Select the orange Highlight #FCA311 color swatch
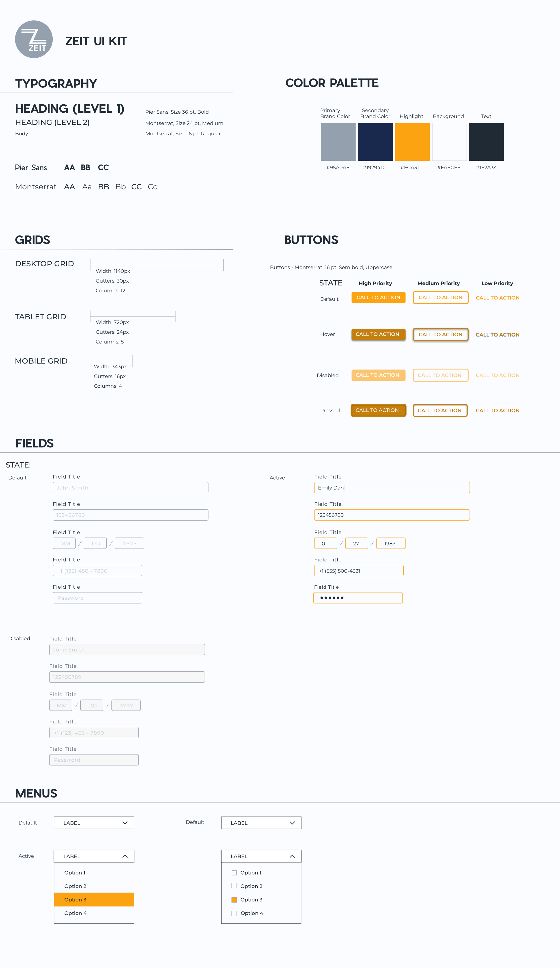Screen dimensions: 560x968 (412, 142)
